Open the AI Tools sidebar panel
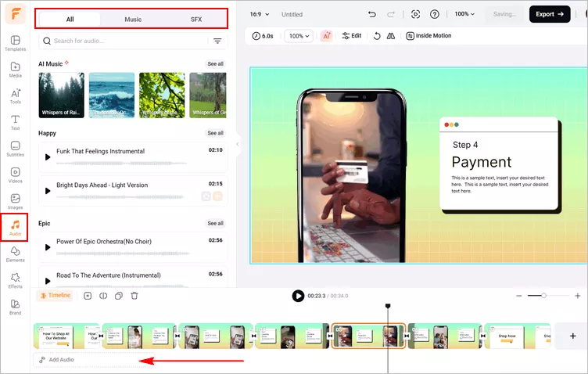This screenshot has height=374, width=588. pos(16,96)
